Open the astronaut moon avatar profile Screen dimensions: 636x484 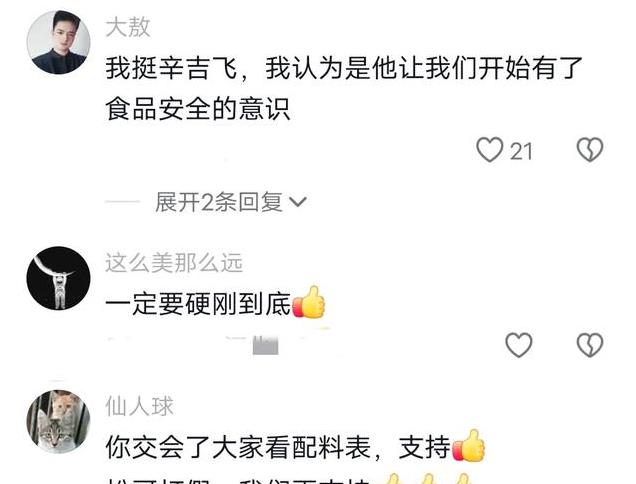(x=58, y=278)
